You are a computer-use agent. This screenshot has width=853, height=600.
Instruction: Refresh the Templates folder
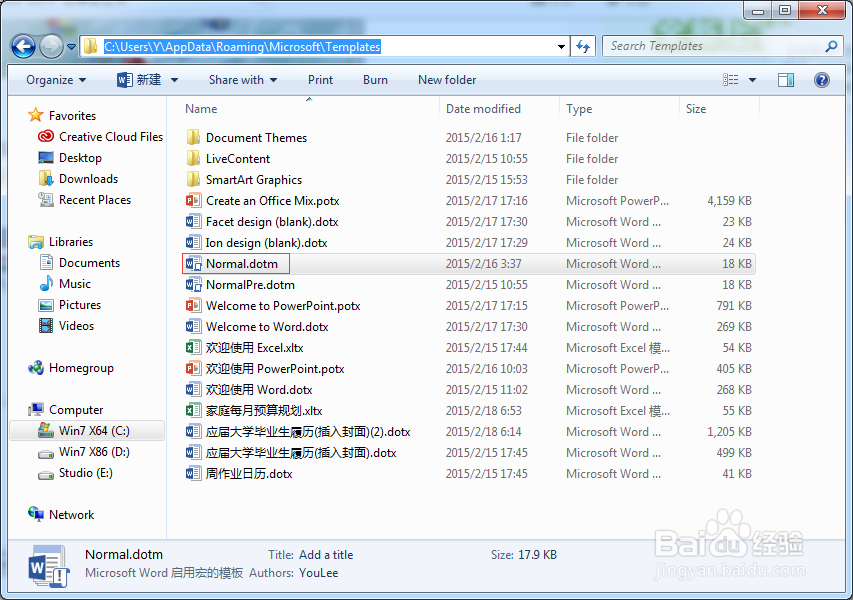pyautogui.click(x=581, y=45)
